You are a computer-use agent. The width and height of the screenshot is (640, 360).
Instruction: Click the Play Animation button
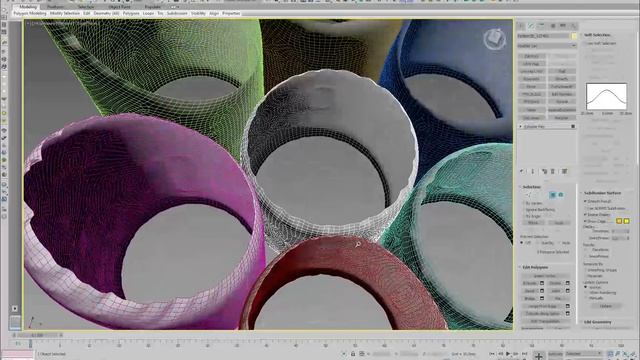click(508, 354)
